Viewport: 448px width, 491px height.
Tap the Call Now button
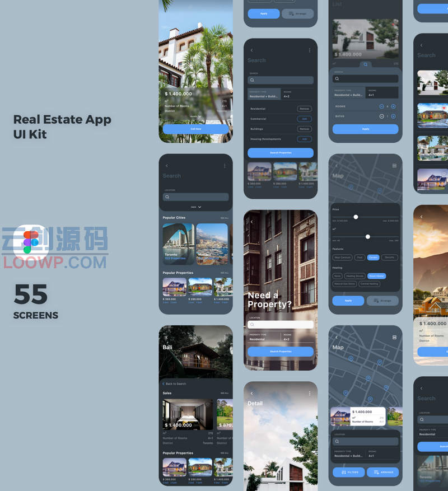[196, 129]
